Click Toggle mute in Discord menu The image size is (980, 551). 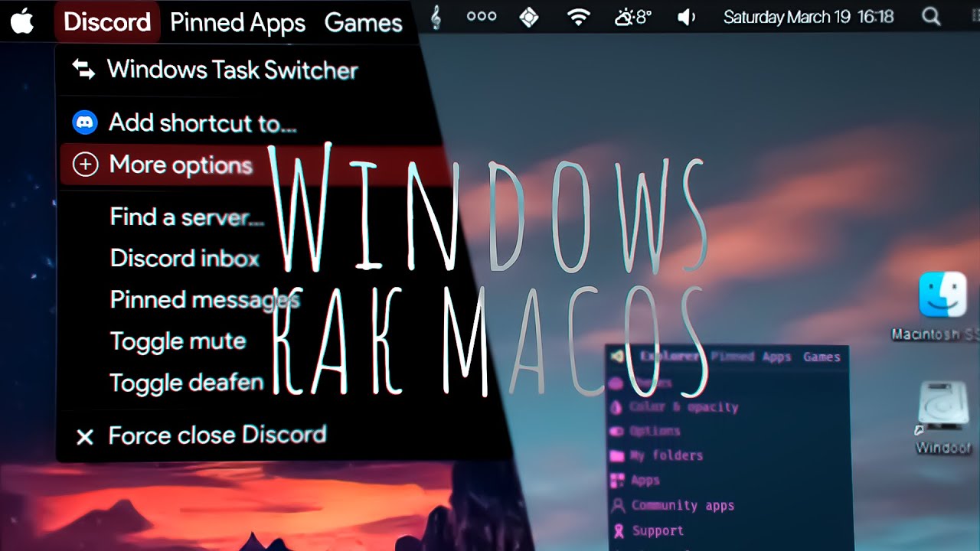click(178, 341)
